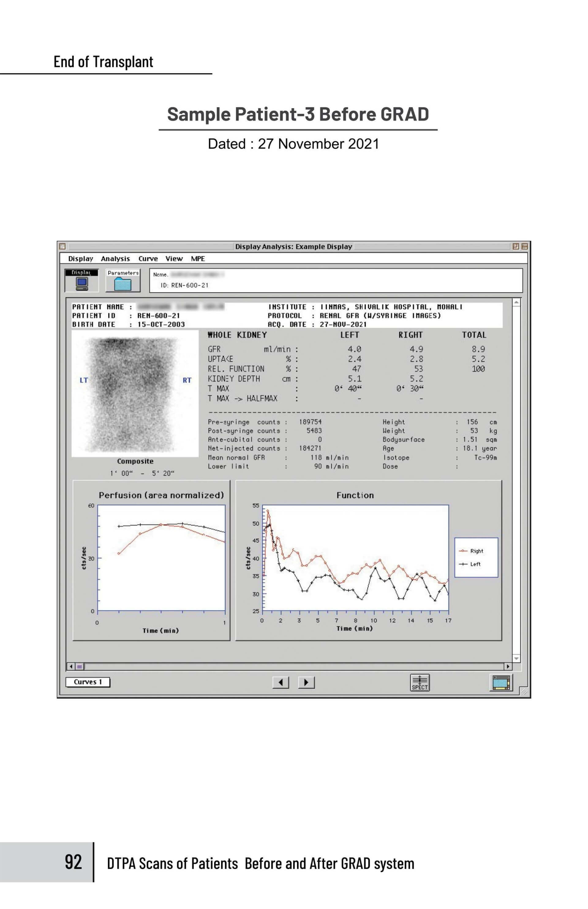Toggle the Right curve in the Function legend

pos(473,551)
